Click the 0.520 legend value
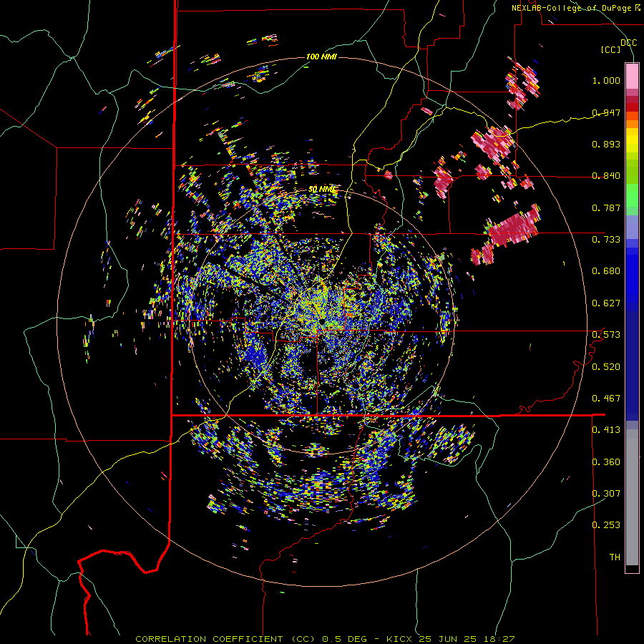644x644 pixels. pyautogui.click(x=606, y=367)
